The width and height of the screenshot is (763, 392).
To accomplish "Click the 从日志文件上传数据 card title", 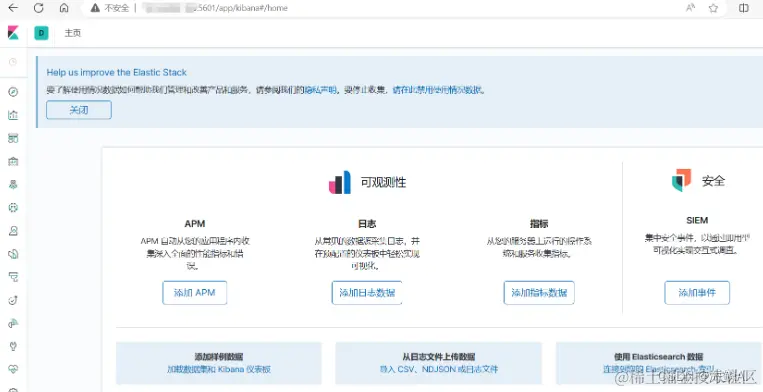I will [x=439, y=356].
